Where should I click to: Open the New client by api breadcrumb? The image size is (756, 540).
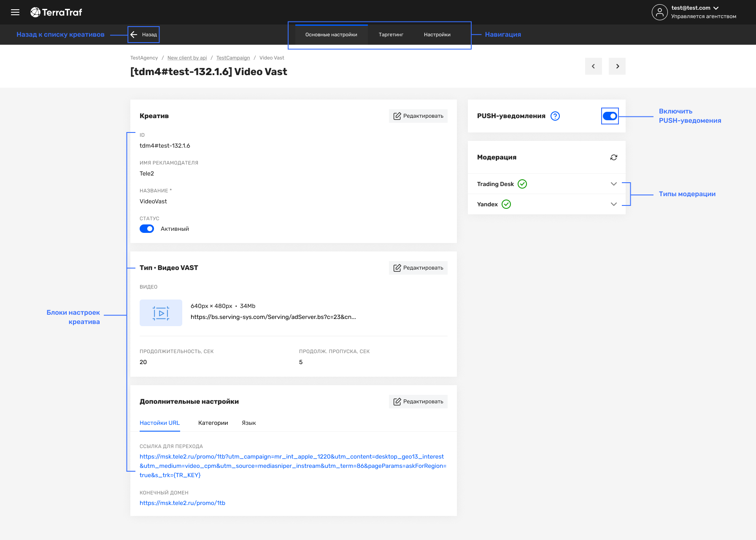tap(187, 58)
